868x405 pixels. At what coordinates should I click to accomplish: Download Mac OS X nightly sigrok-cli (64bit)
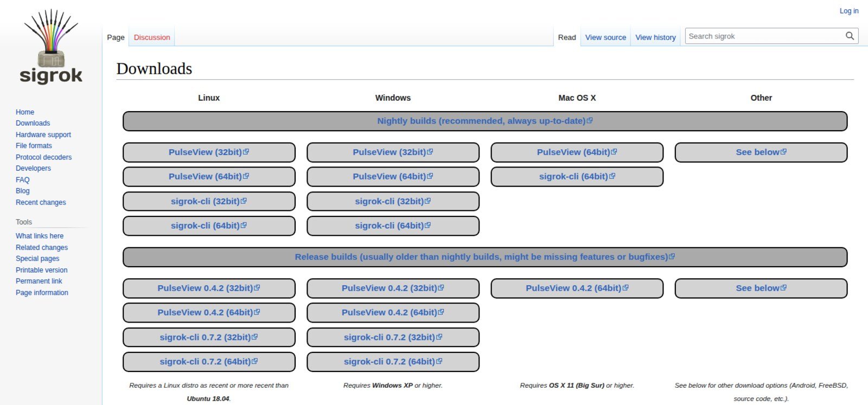pyautogui.click(x=577, y=177)
